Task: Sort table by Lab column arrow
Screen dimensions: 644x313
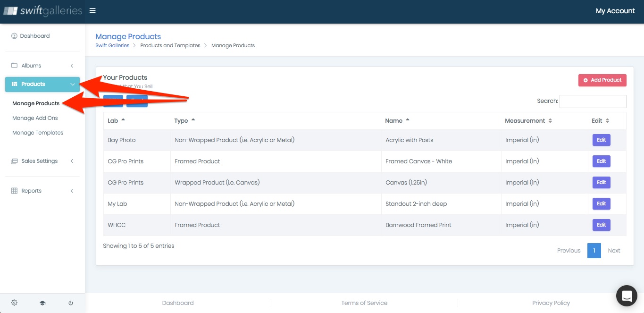Action: pos(123,120)
